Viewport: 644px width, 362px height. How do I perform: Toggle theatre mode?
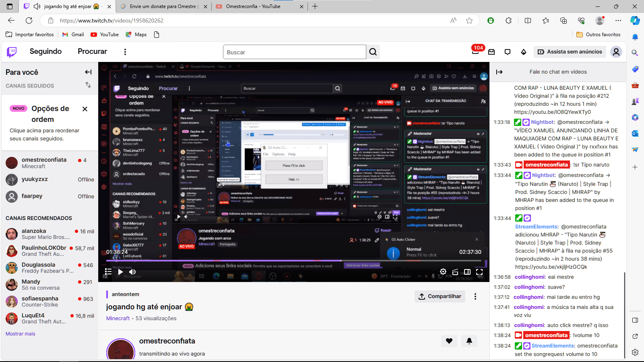[467, 272]
